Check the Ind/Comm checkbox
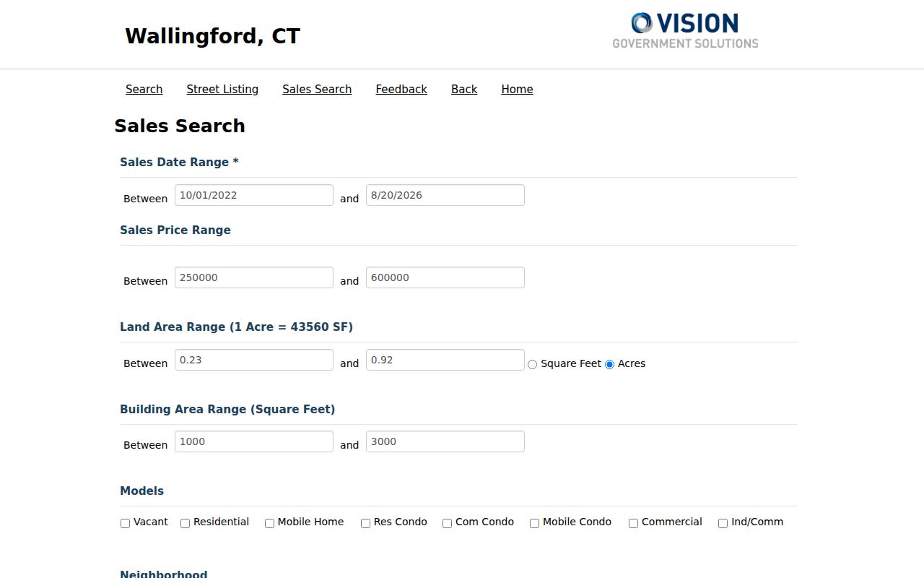Screen dimensions: 924x578 pos(723,523)
